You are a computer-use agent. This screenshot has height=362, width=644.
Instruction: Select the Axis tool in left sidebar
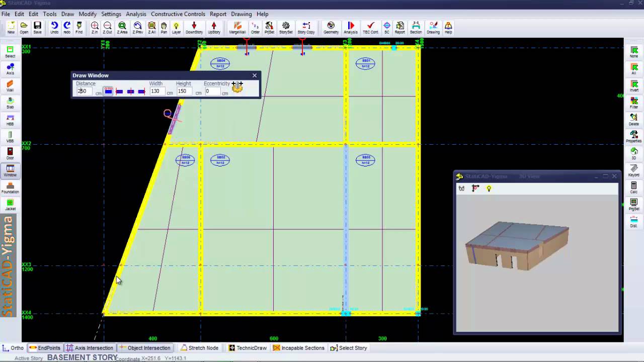coord(10,69)
